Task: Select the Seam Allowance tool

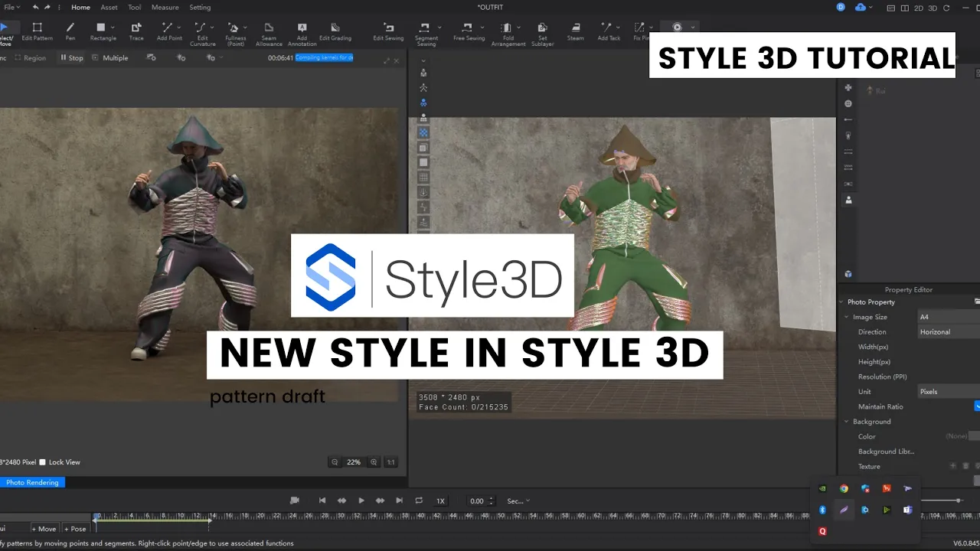Action: click(269, 34)
